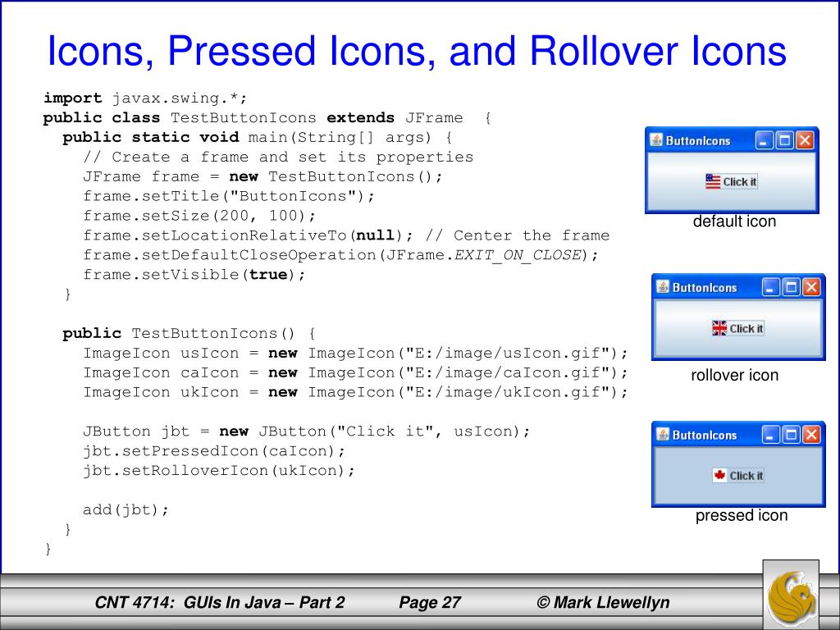Click the US flag button in default icon window

click(731, 181)
